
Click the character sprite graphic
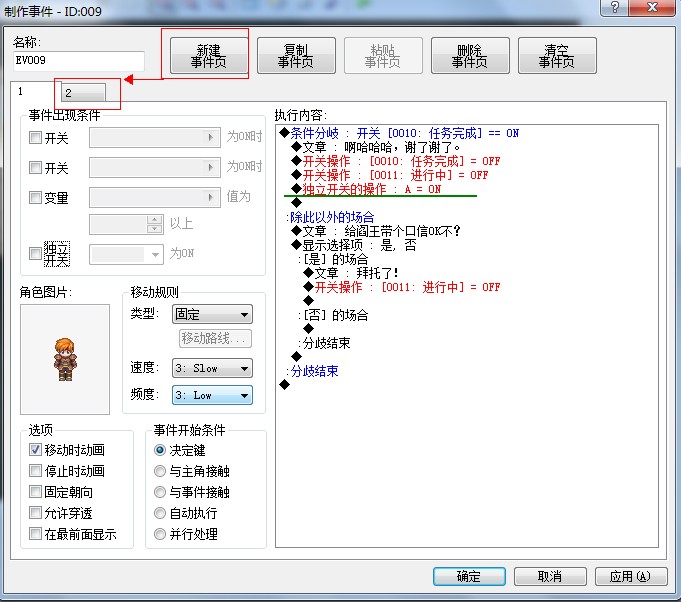tap(65, 359)
